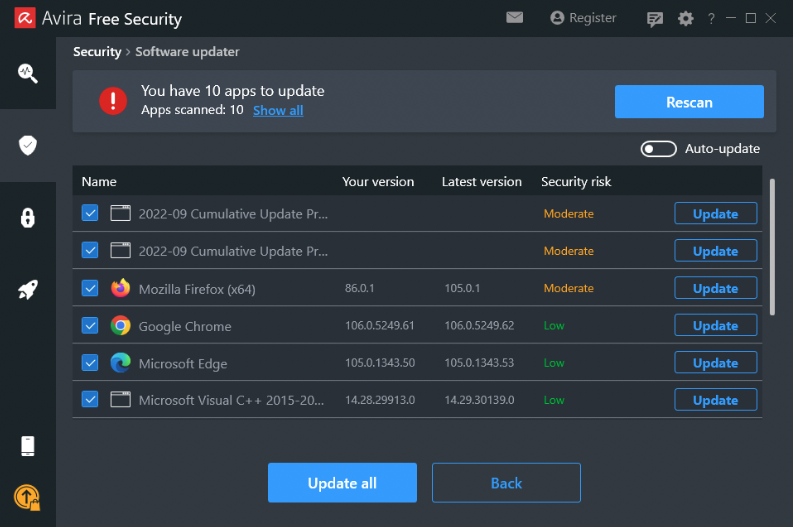
Task: Open the Status scan icon in sidebar
Action: [28, 73]
